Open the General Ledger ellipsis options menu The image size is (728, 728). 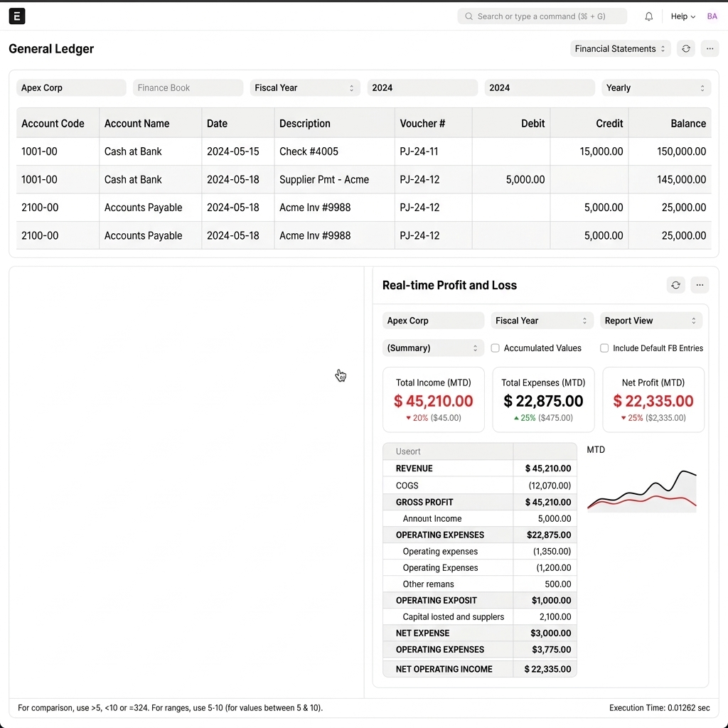[710, 48]
